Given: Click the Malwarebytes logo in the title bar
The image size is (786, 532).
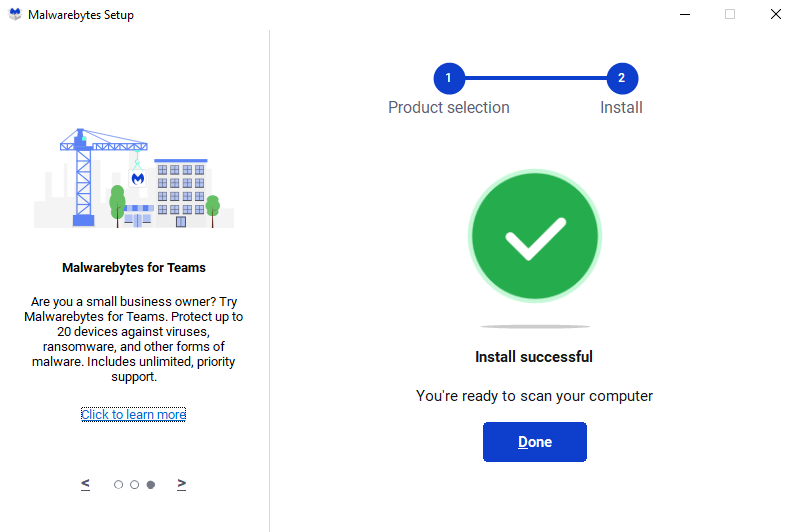Looking at the screenshot, I should tap(14, 15).
